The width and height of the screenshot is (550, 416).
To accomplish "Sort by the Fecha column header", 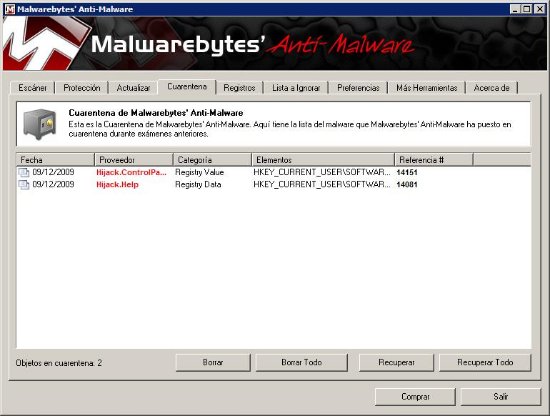I will pyautogui.click(x=55, y=160).
